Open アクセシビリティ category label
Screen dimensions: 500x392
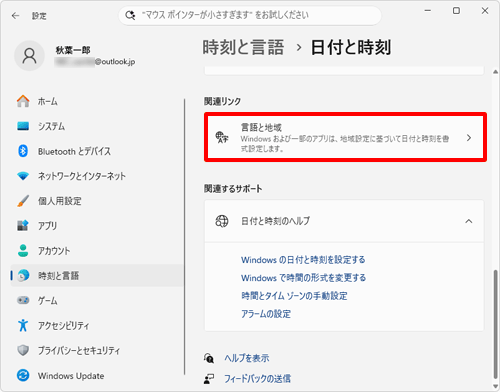(63, 325)
